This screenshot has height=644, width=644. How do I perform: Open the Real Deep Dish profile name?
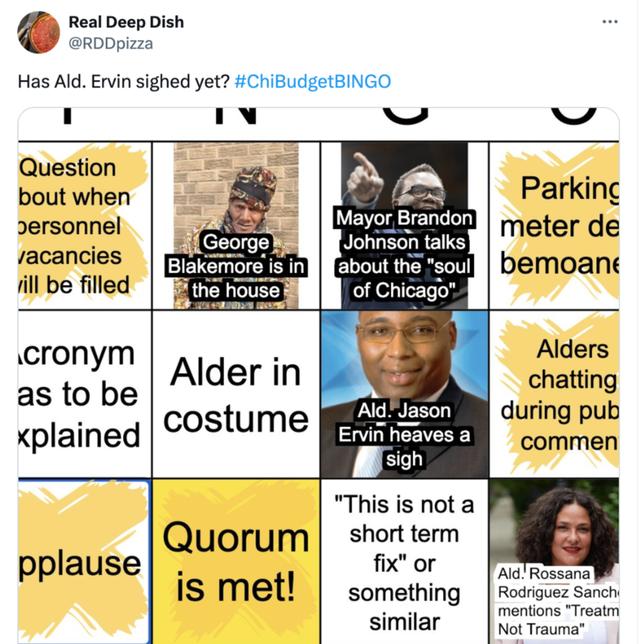[x=126, y=22]
